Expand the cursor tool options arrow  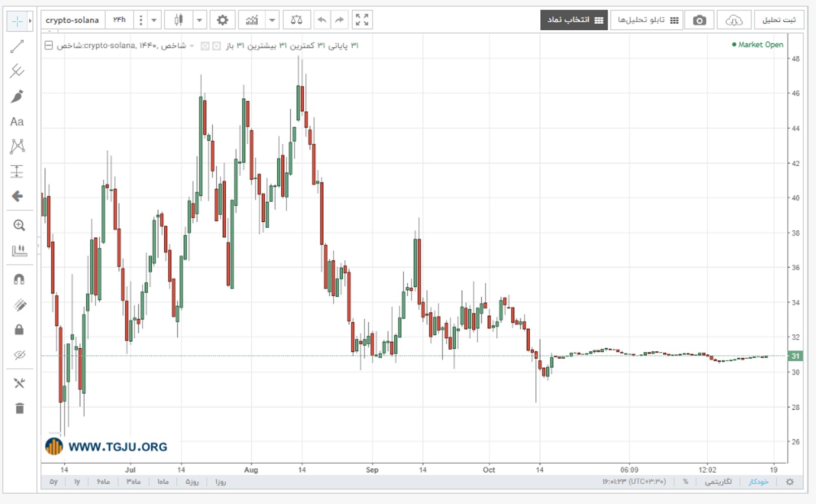coord(30,21)
